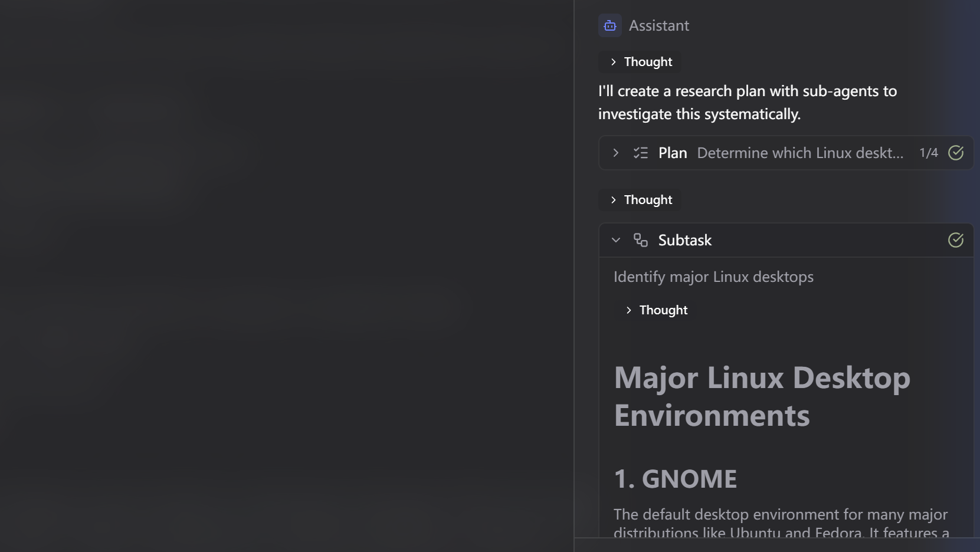Click the 'Assistant' name label
Screen dimensions: 980x552
658,25
